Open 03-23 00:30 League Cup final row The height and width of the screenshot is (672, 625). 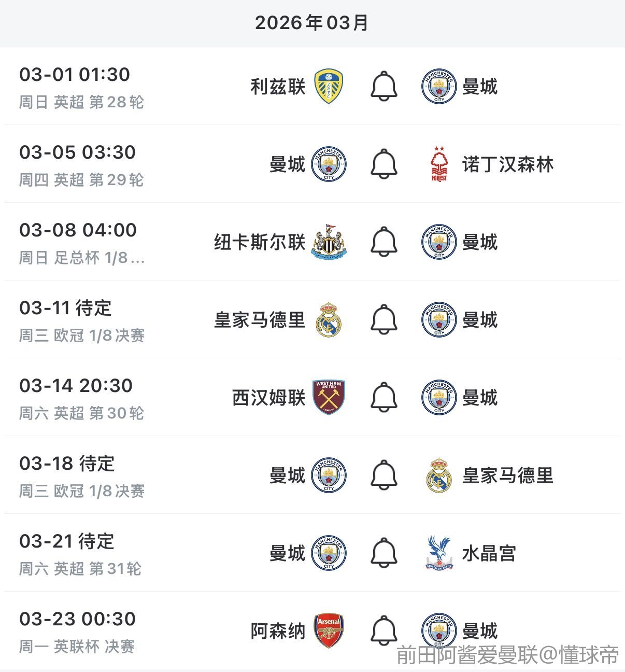pyautogui.click(x=78, y=619)
